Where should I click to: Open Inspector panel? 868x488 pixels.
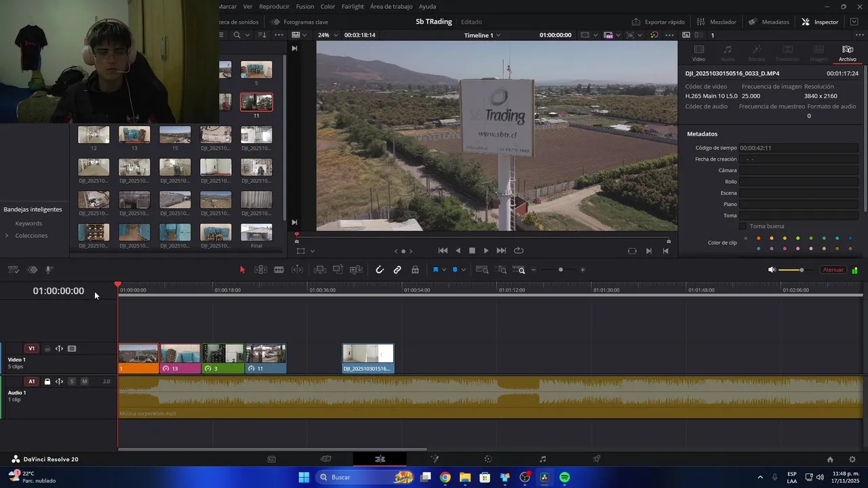coord(820,22)
